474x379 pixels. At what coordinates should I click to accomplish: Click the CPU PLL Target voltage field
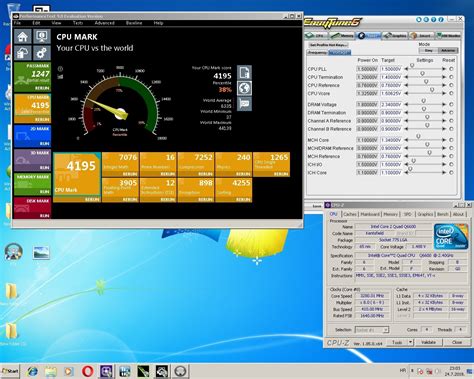coord(391,69)
